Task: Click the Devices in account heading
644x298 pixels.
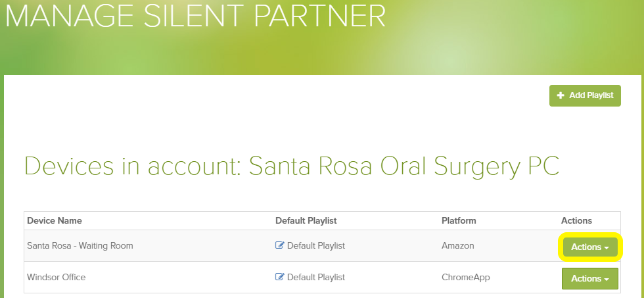Action: 292,166
